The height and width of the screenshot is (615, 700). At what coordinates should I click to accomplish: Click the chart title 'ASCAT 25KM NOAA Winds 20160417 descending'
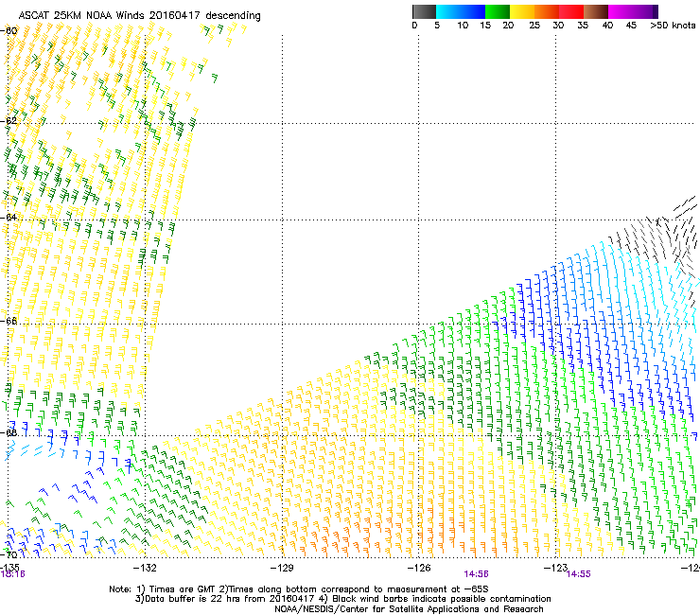pos(139,15)
